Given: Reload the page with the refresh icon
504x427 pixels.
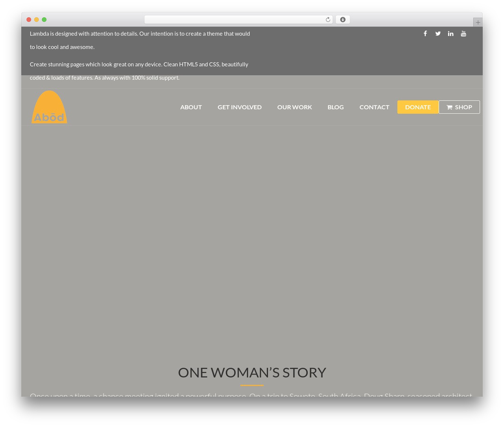Looking at the screenshot, I should point(328,20).
